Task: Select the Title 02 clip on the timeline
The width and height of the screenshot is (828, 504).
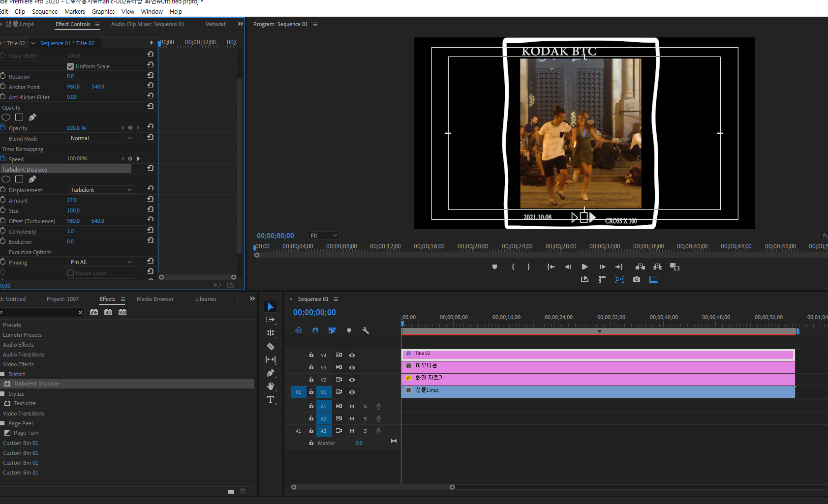Action: coord(598,354)
